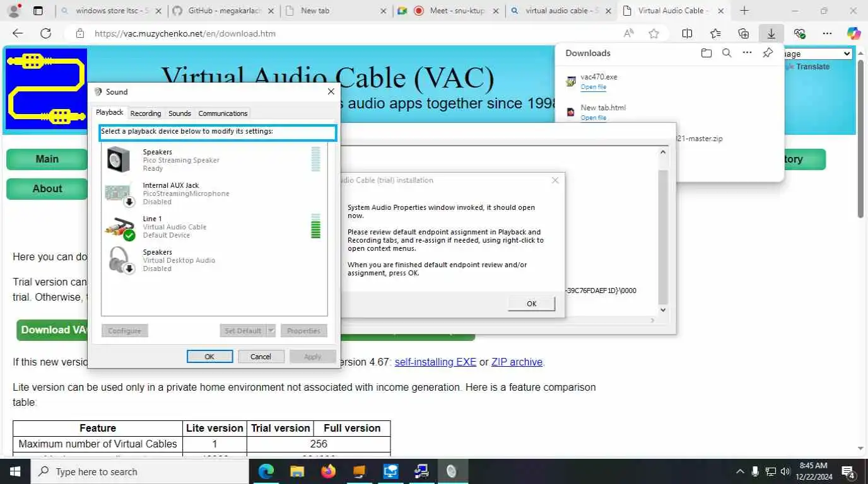Click OK in the Sound dialog
868x484 pixels.
[209, 357]
